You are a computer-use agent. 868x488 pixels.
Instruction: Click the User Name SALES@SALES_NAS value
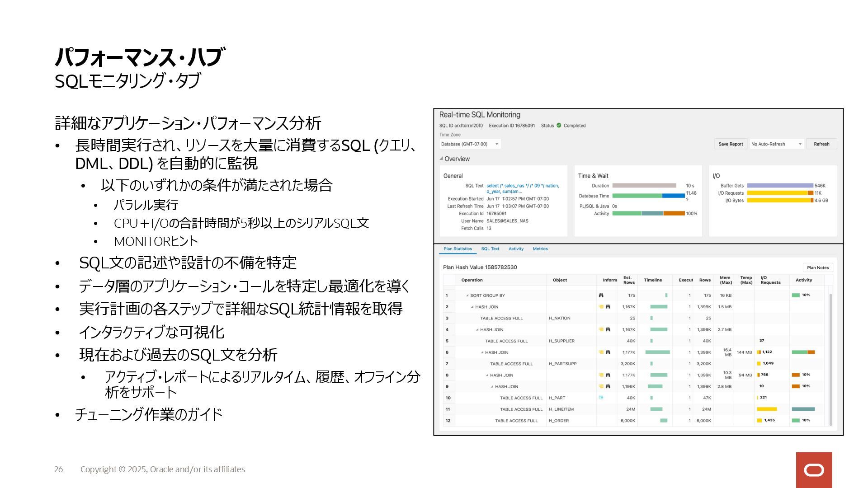tap(507, 221)
